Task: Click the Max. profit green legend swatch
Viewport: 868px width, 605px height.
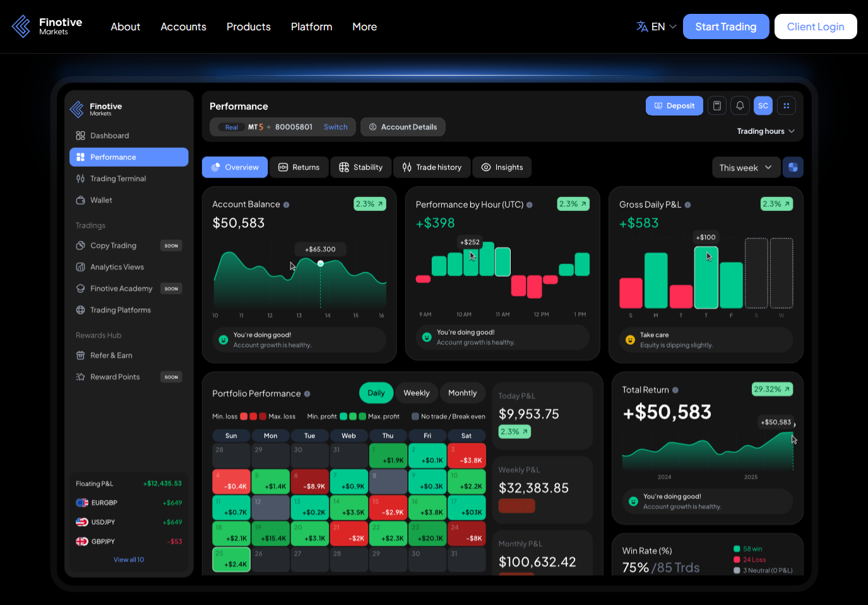Action: click(362, 416)
